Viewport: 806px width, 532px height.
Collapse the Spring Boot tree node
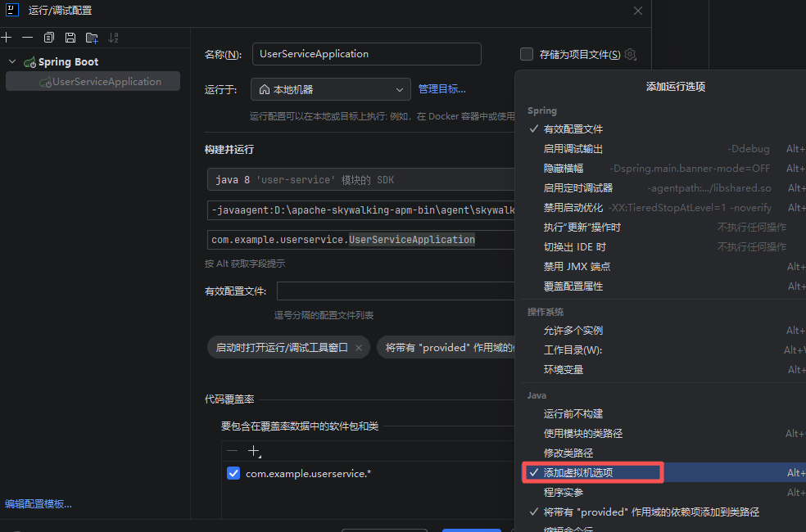click(x=12, y=61)
